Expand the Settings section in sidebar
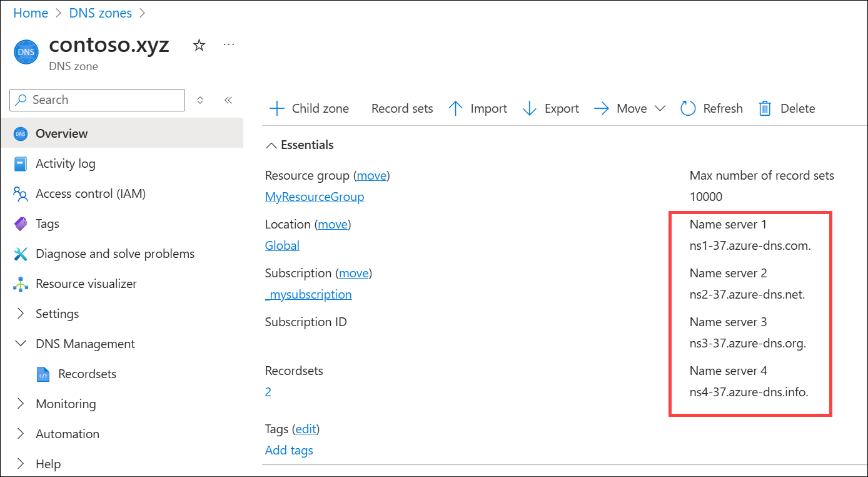The width and height of the screenshot is (868, 477). 21,314
